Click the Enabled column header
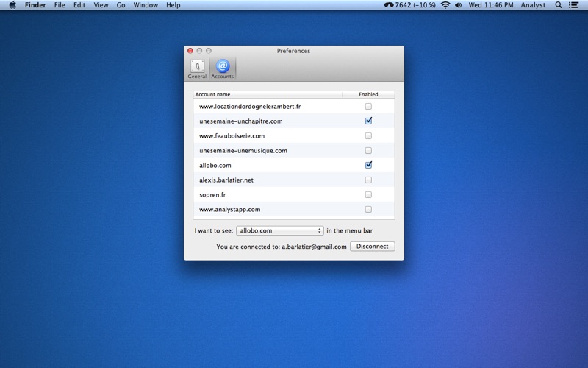The height and width of the screenshot is (368, 588). 368,94
